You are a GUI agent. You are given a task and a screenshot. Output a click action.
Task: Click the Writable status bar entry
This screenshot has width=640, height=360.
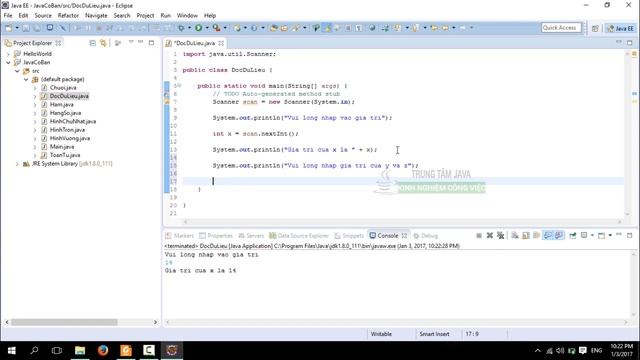pyautogui.click(x=381, y=334)
